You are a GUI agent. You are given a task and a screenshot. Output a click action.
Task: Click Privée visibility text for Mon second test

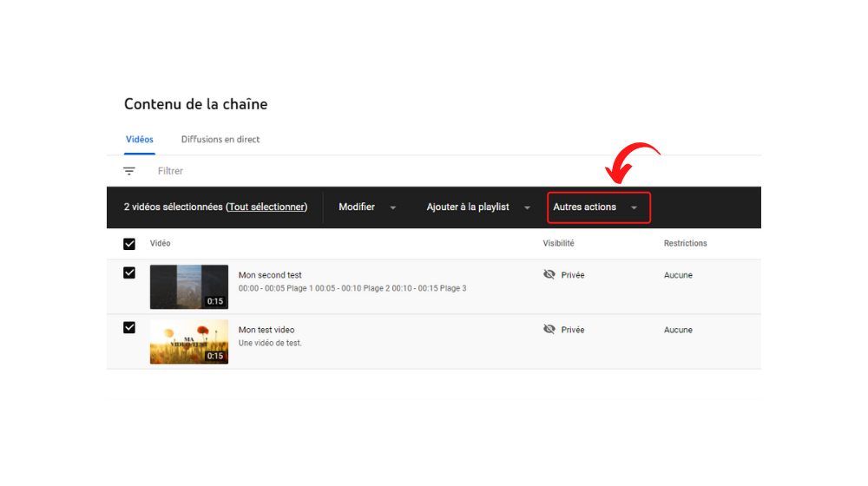pyautogui.click(x=573, y=275)
